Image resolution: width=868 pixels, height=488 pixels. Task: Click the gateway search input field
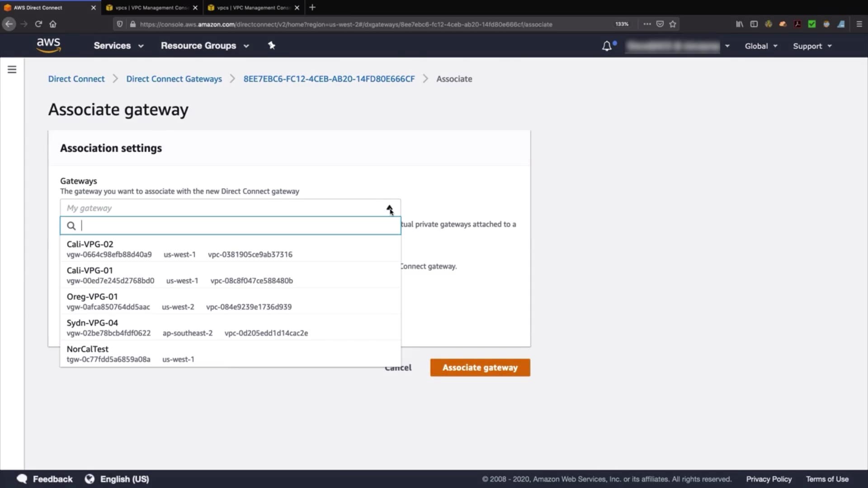(235, 225)
